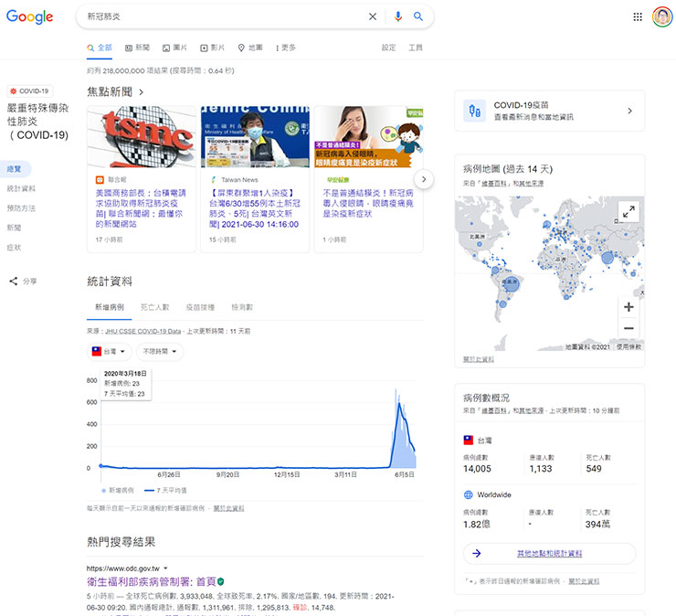The image size is (676, 616).
Task: Click the COVID-19 vaccine icon
Action: [474, 111]
